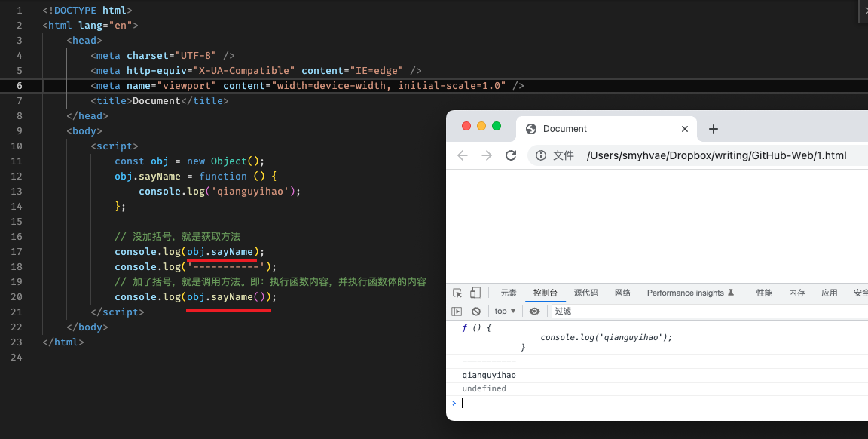Image resolution: width=868 pixels, height=439 pixels.
Task: Reload the Document page
Action: [x=511, y=155]
